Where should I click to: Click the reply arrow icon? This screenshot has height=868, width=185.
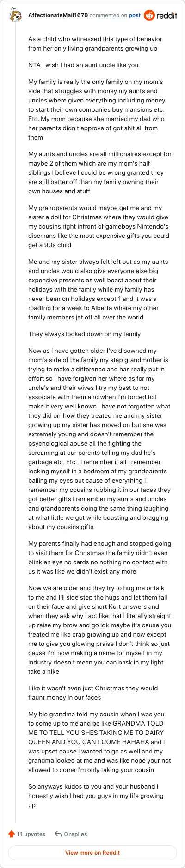click(x=58, y=834)
